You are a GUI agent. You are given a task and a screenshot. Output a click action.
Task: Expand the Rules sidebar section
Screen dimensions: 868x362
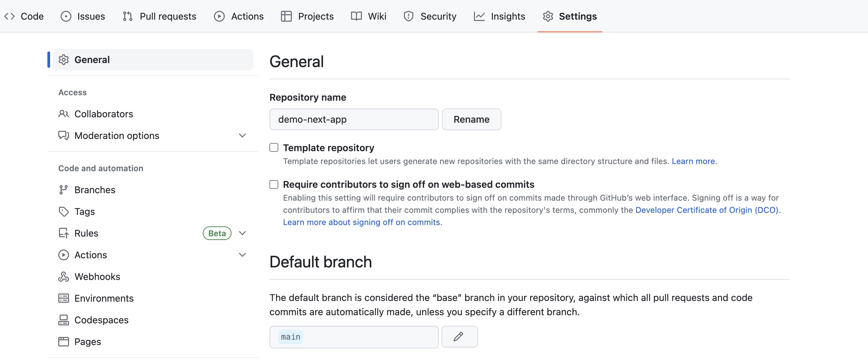tap(242, 233)
